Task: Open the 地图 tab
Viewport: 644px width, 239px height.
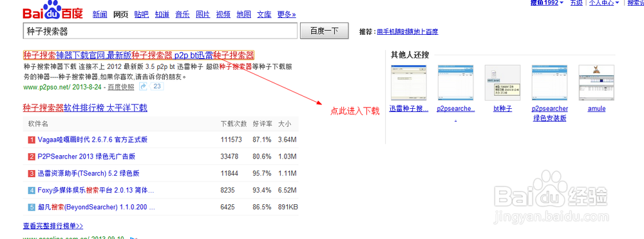Action: (244, 14)
